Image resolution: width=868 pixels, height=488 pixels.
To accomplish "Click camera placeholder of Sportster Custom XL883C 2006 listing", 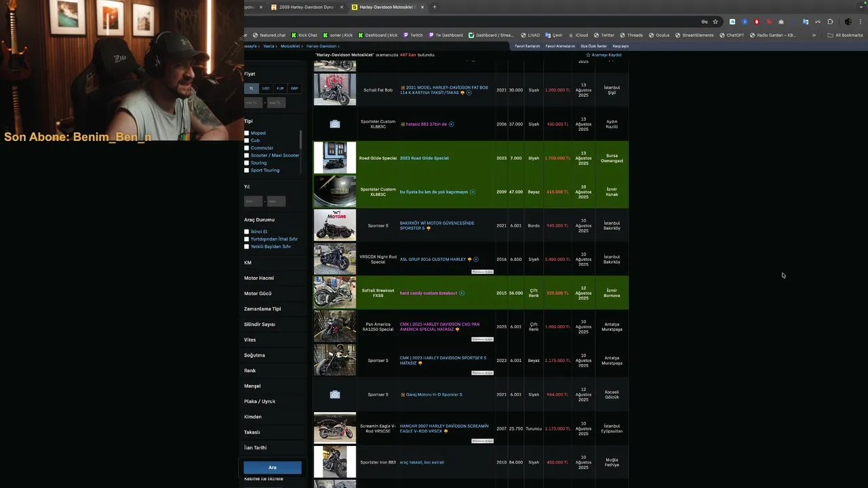I will tap(334, 124).
